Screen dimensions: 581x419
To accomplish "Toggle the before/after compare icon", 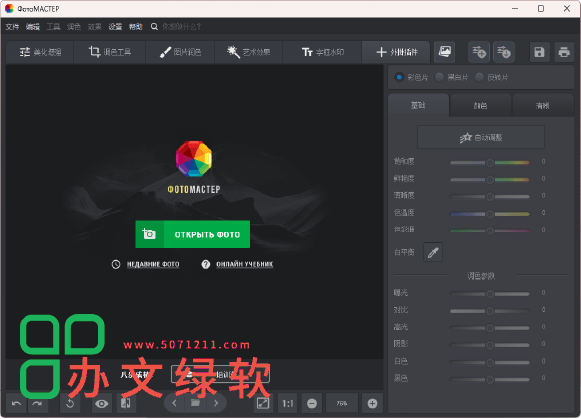I will [x=126, y=403].
